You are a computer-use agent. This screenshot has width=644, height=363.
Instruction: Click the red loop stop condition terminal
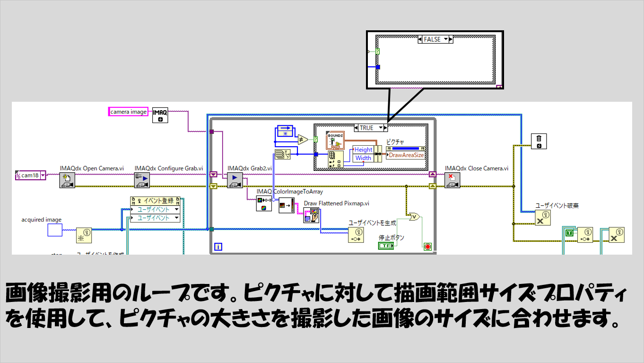428,247
